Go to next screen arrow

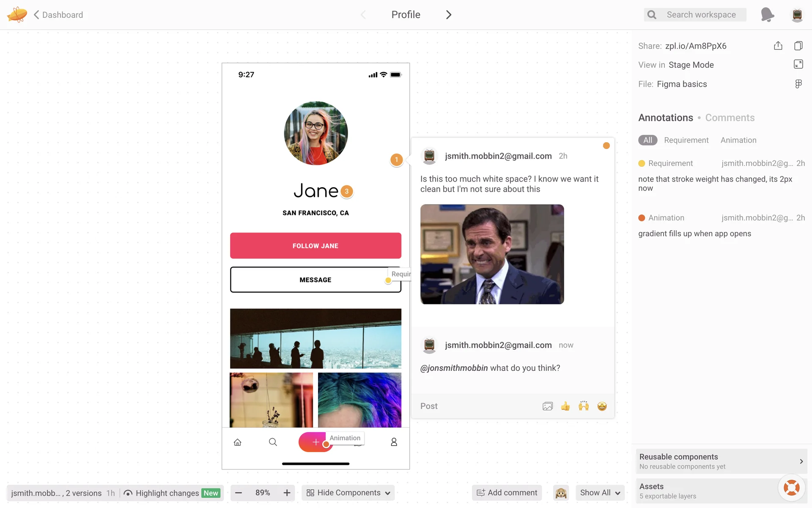click(448, 15)
